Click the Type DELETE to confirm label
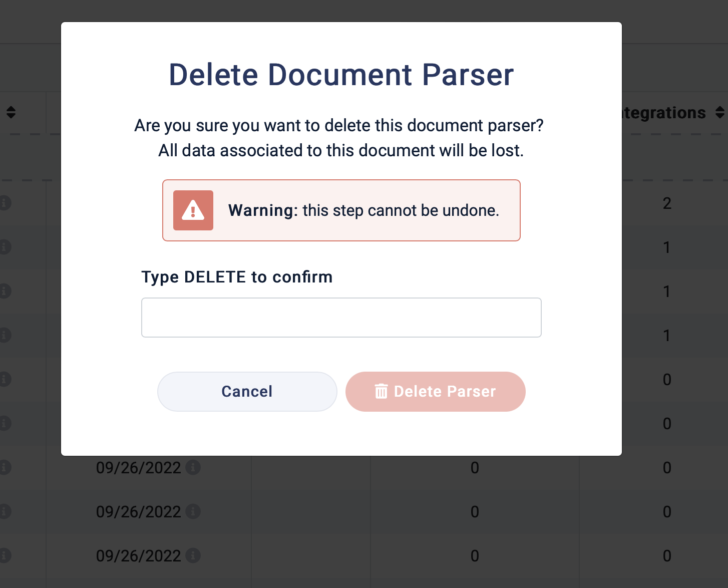The width and height of the screenshot is (728, 588). coord(237,277)
